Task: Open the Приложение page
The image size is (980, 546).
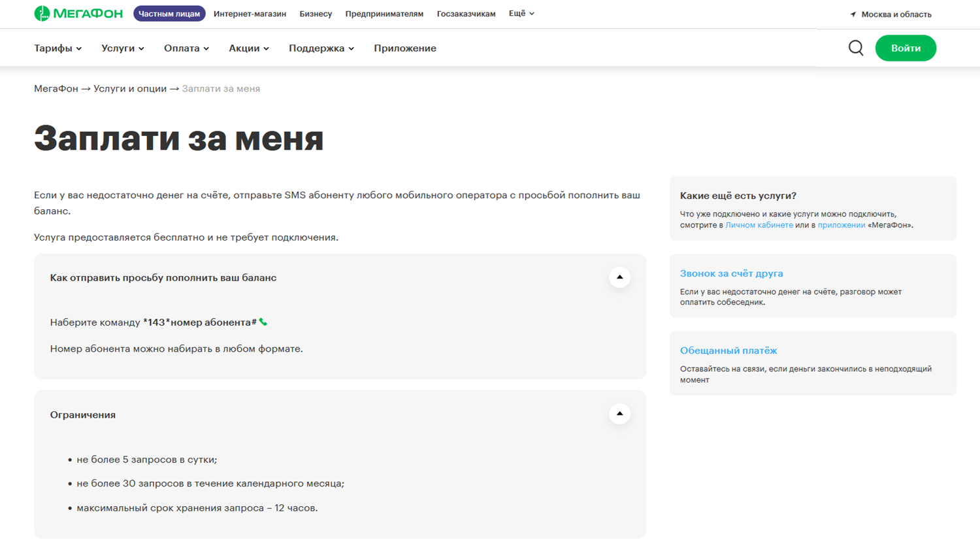Action: [405, 48]
